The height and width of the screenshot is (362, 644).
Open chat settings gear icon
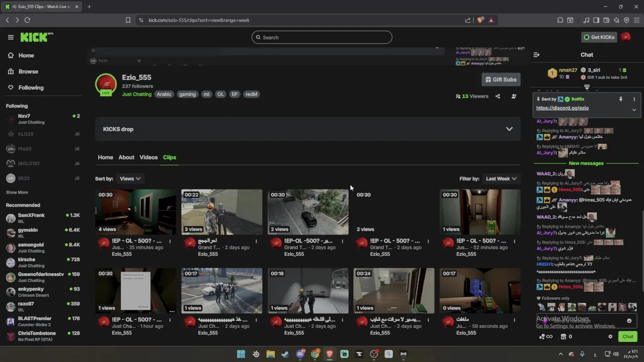pos(610,337)
